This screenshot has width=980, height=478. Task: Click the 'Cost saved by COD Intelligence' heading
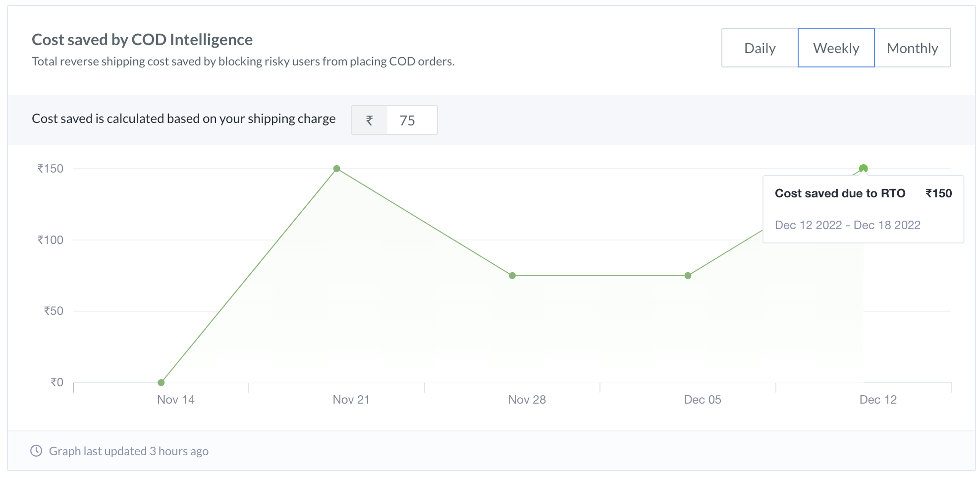click(142, 40)
